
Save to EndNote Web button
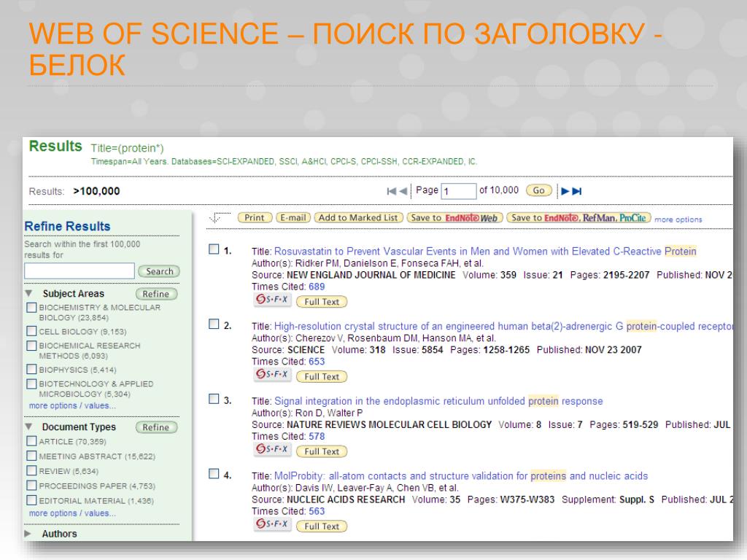[x=454, y=217]
